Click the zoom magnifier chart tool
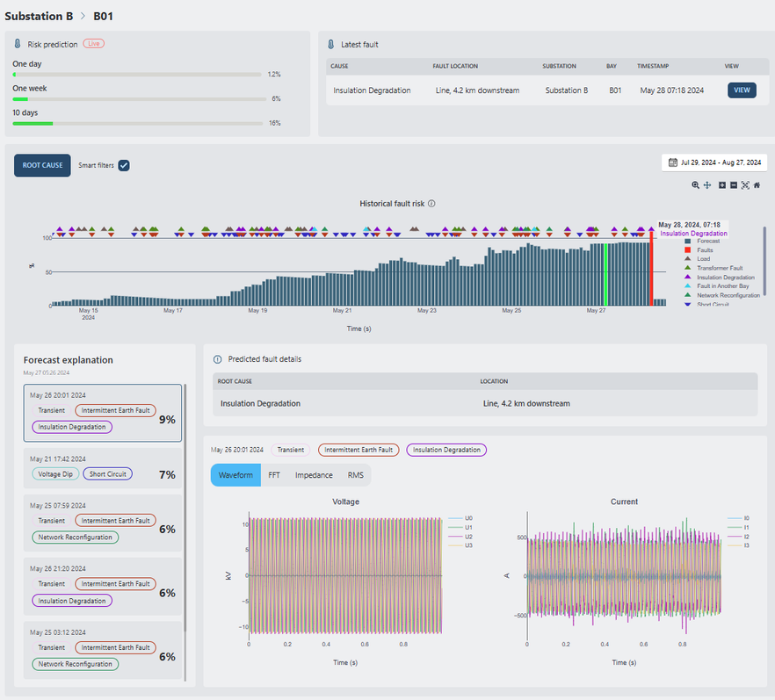 click(x=695, y=185)
